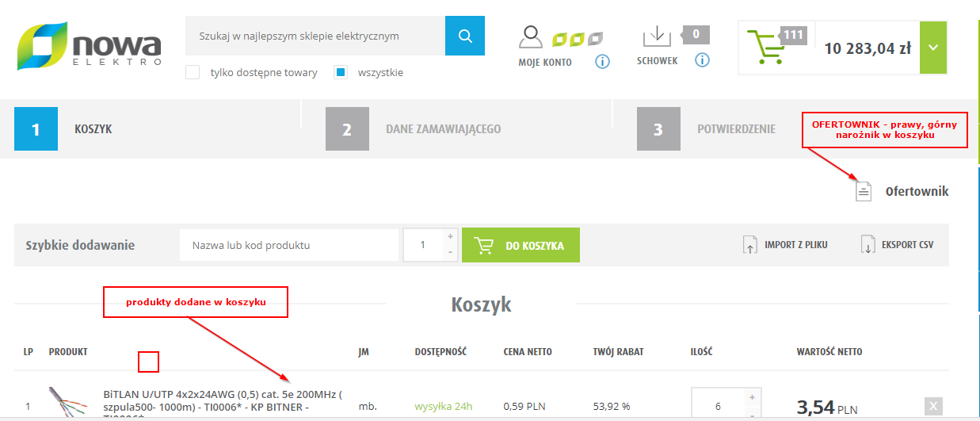Click the 53,92 % discount value
The height and width of the screenshot is (421, 980).
(612, 407)
